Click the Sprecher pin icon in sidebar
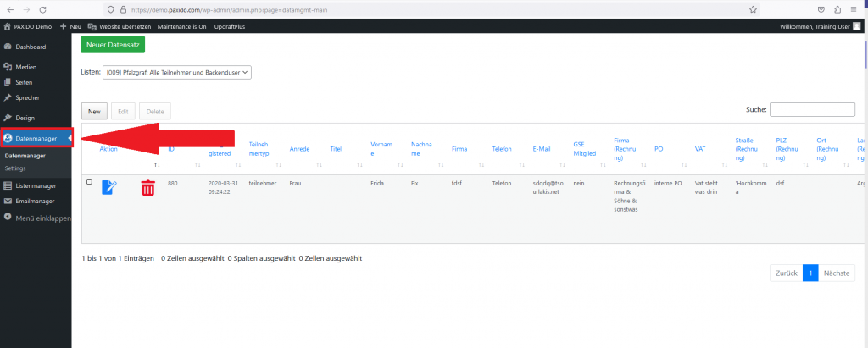The width and height of the screenshot is (868, 348). click(x=8, y=97)
